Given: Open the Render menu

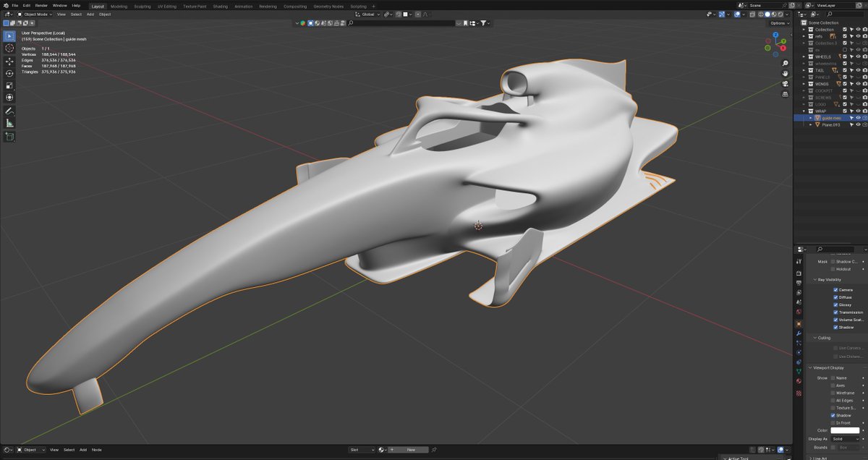Looking at the screenshot, I should coord(41,5).
